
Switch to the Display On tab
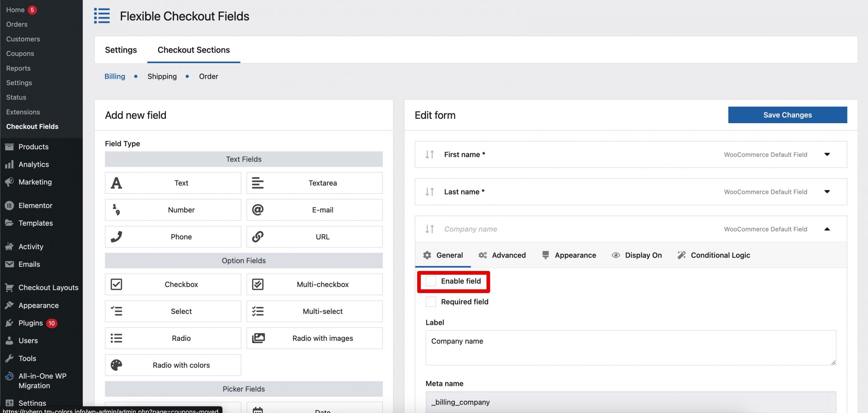(637, 255)
